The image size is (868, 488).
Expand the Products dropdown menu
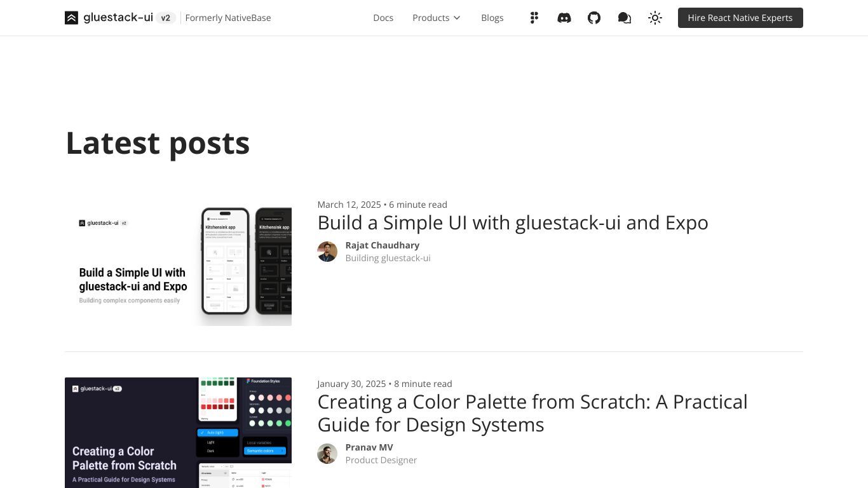pyautogui.click(x=436, y=18)
